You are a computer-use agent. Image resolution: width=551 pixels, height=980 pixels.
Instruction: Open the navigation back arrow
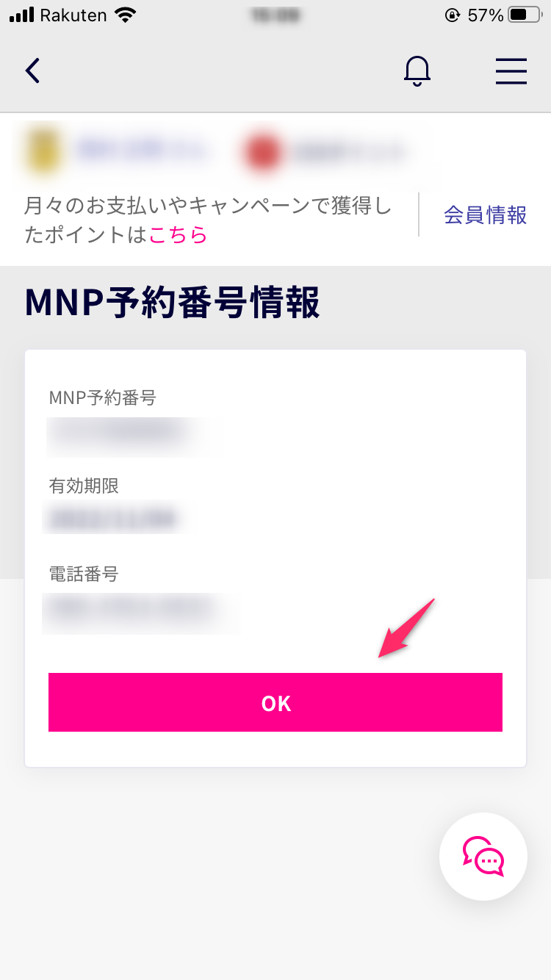[x=32, y=71]
